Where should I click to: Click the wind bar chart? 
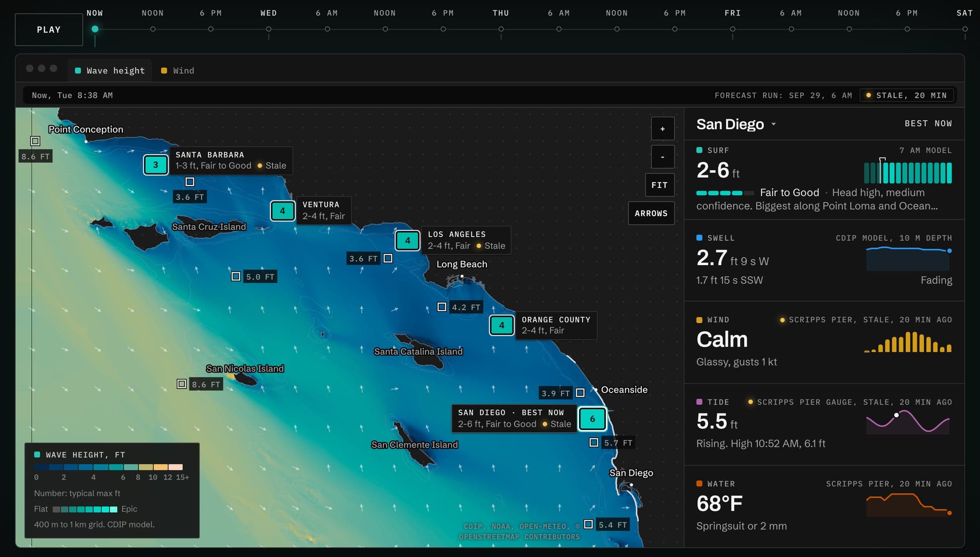tap(908, 341)
